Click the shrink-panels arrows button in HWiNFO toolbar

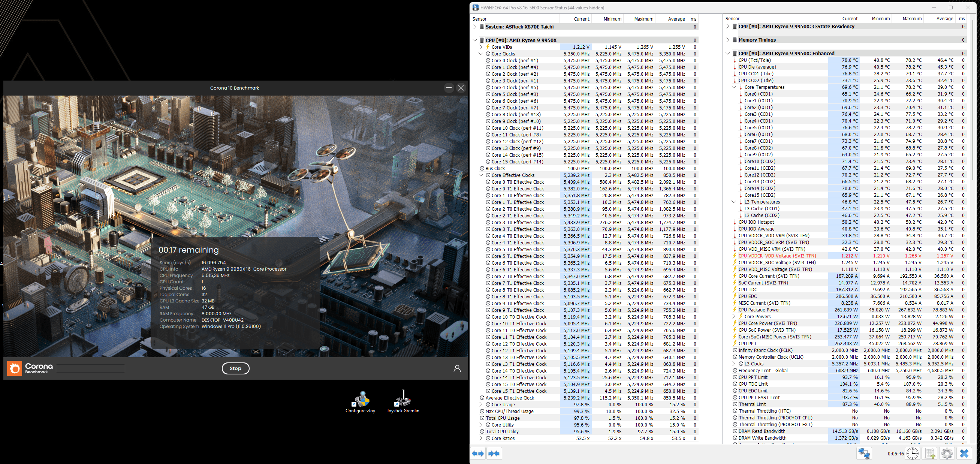tap(494, 454)
